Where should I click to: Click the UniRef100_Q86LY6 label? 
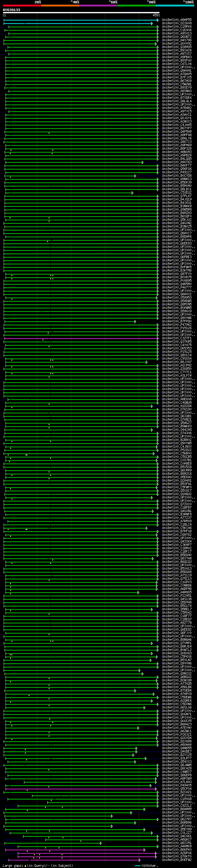pos(176,139)
